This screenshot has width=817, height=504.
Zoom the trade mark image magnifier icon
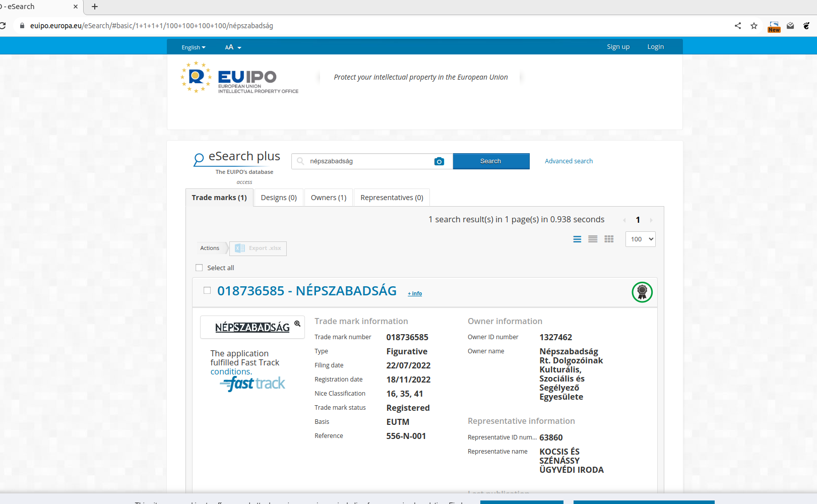coord(297,324)
